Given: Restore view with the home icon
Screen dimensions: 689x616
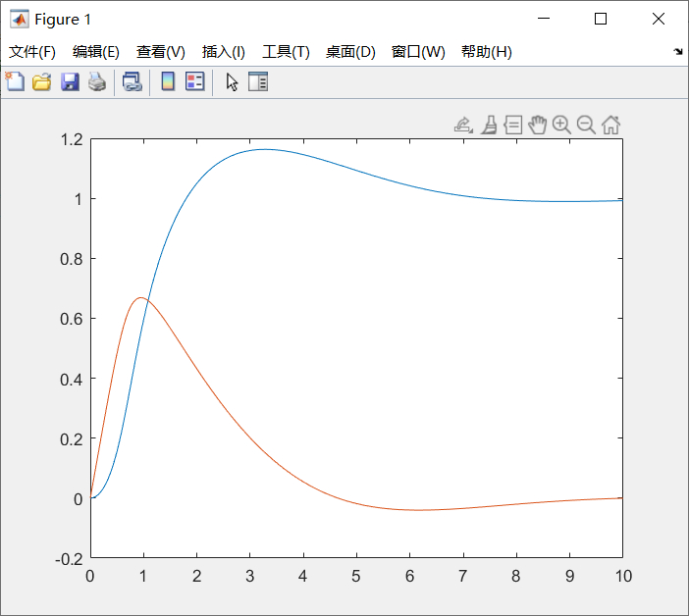Looking at the screenshot, I should point(610,126).
